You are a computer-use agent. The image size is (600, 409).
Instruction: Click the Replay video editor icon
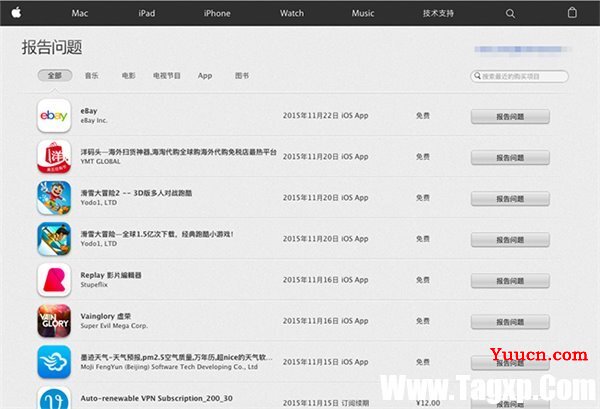tap(54, 280)
